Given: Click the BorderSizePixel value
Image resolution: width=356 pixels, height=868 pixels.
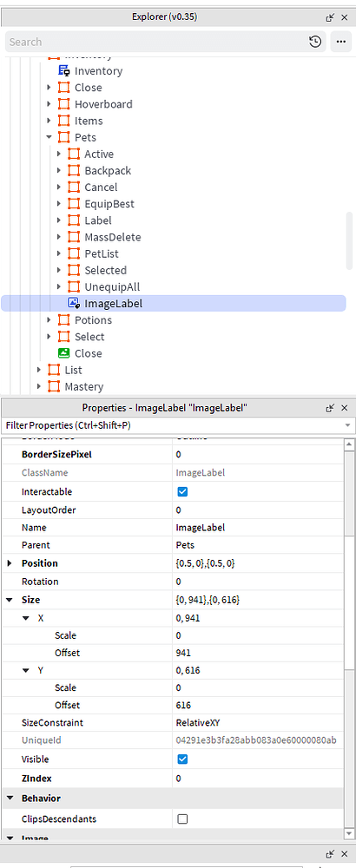Looking at the screenshot, I should [x=258, y=455].
